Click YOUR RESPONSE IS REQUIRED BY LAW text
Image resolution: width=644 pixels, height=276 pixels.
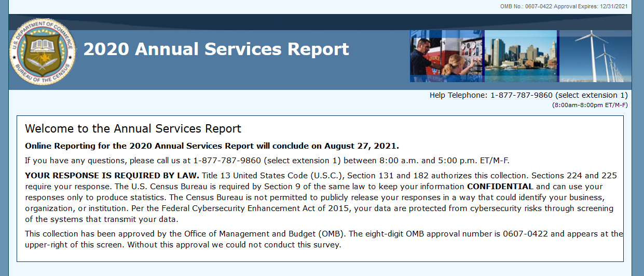(112, 175)
